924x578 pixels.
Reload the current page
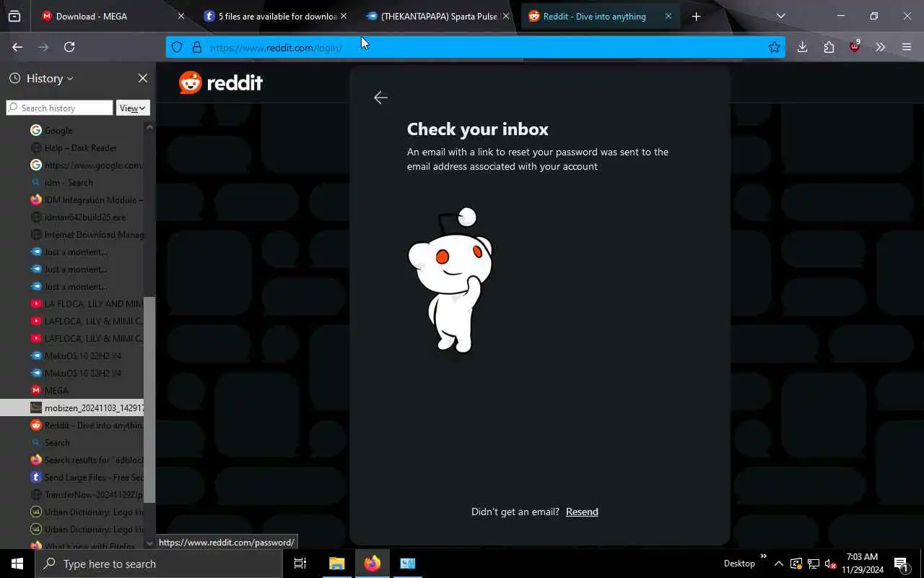tap(69, 47)
